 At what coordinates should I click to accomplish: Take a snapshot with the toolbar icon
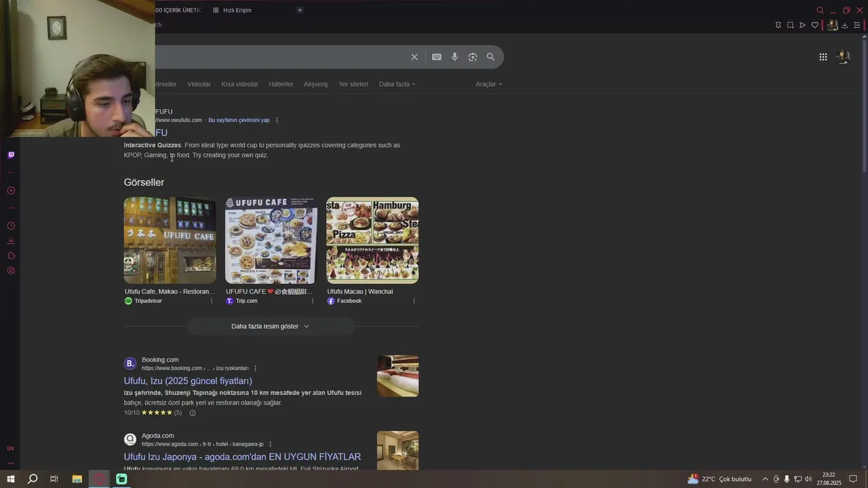[790, 25]
